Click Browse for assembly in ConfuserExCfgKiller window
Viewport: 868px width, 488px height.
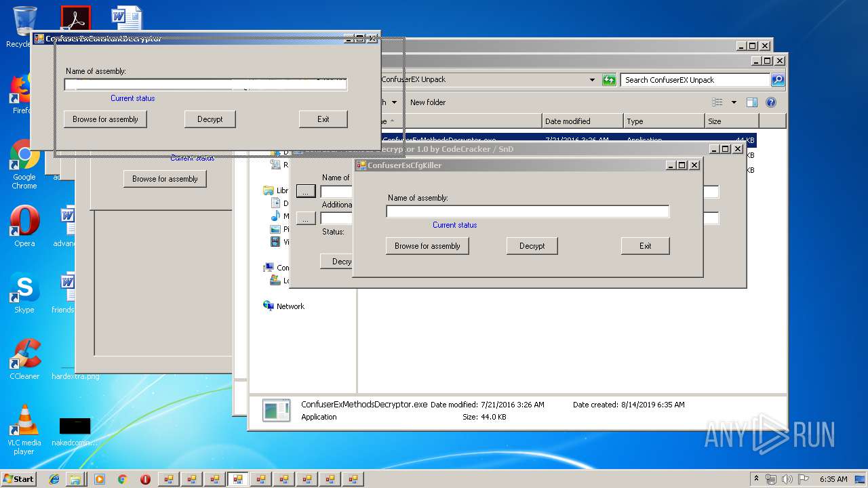point(427,246)
